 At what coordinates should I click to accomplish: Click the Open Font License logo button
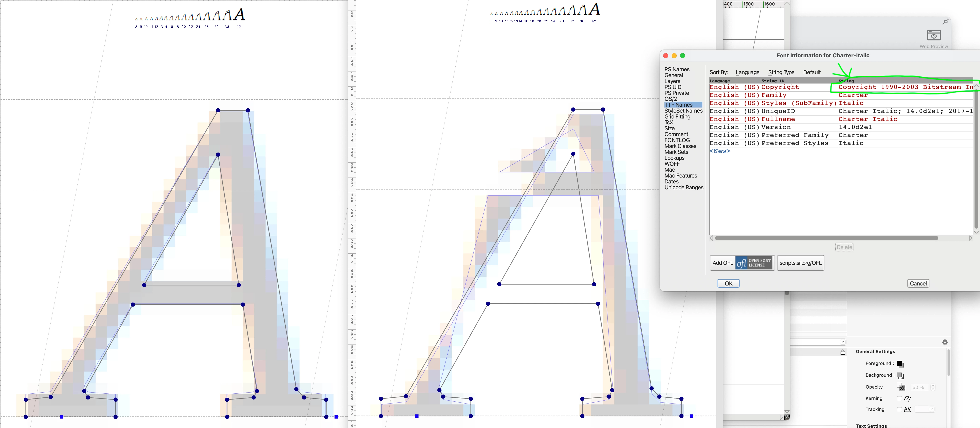(754, 263)
